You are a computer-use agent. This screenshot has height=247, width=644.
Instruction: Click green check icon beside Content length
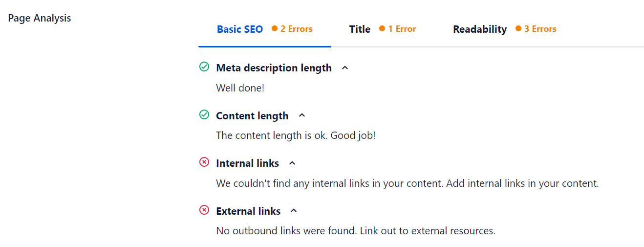204,115
